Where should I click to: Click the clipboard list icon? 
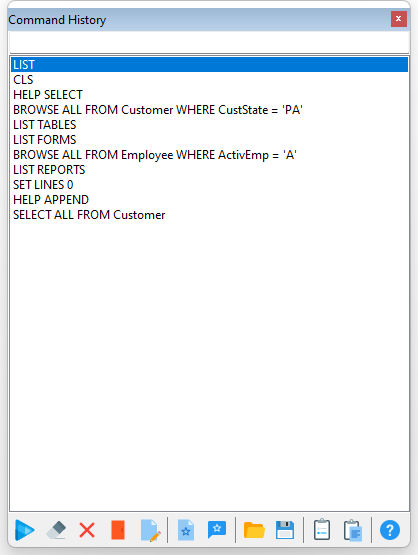coord(322,530)
